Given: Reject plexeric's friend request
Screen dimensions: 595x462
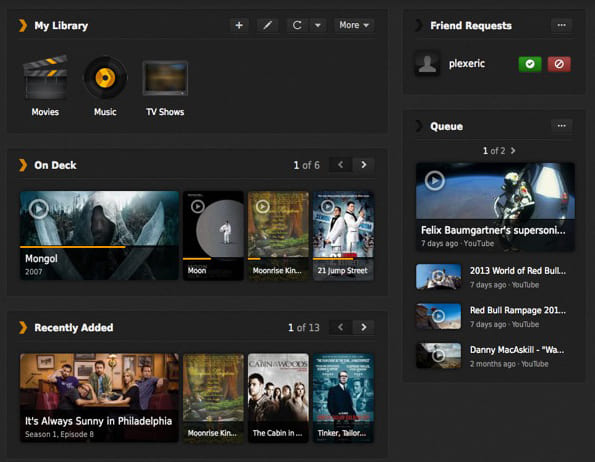Looking at the screenshot, I should point(559,64).
